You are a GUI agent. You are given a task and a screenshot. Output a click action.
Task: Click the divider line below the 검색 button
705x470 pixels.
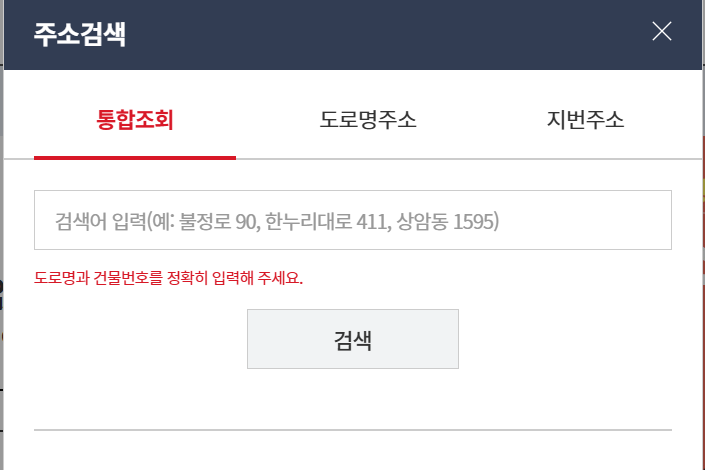[353, 430]
